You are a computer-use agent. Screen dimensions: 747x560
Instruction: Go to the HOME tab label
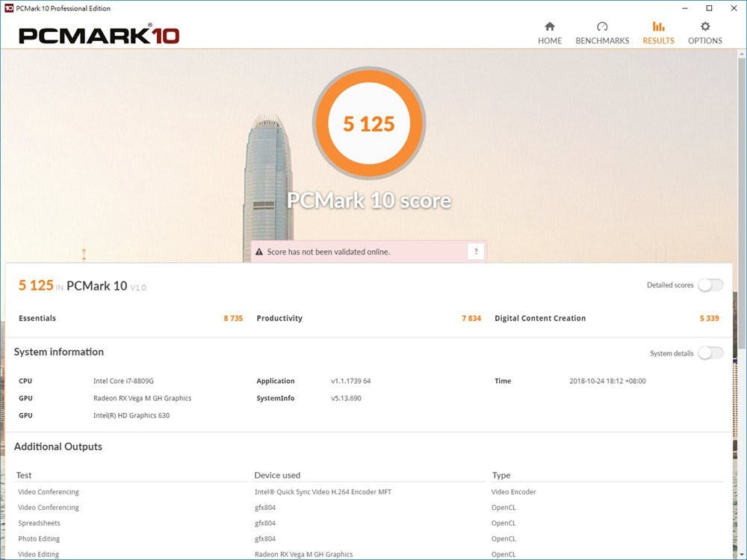click(550, 41)
